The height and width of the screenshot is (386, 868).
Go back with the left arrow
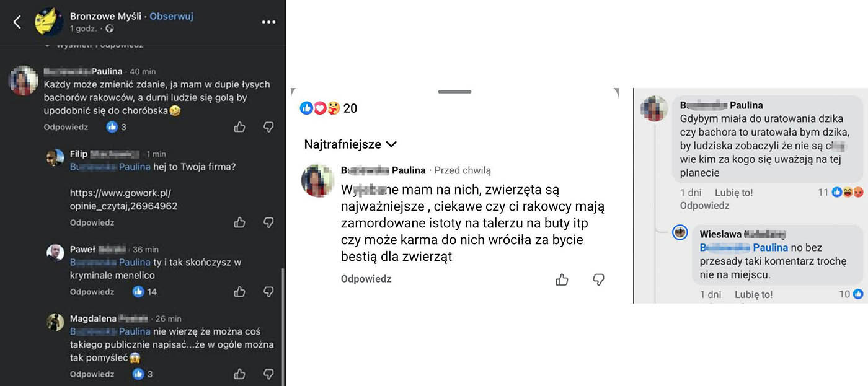tap(17, 22)
